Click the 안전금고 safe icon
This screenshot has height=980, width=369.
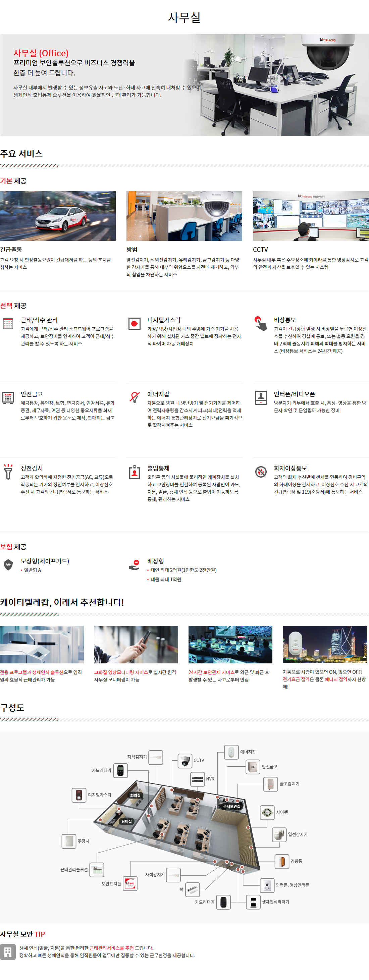point(8,397)
